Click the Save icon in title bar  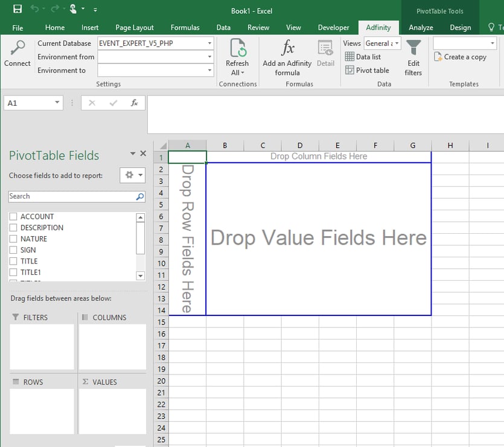18,9
